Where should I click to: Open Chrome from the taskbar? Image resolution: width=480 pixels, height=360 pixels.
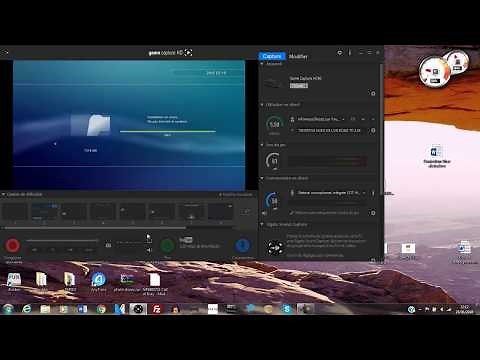pyautogui.click(x=101, y=309)
